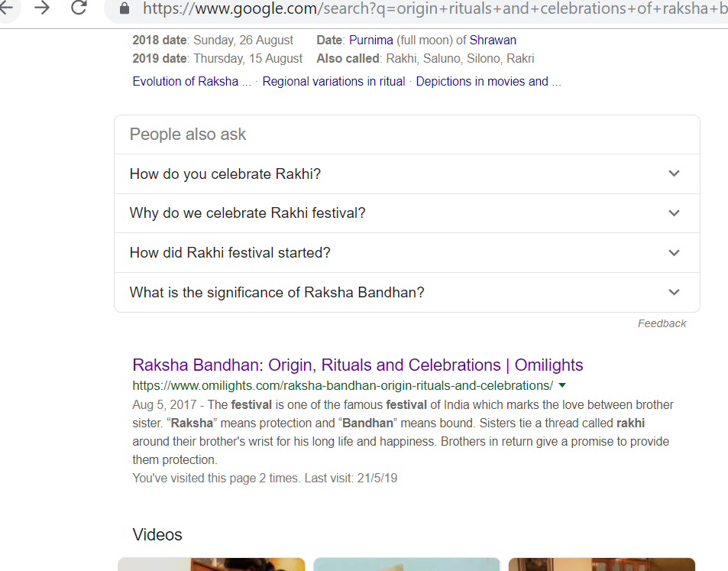
Task: Open the green dropdown arrow beside the omilights URL
Action: click(562, 385)
